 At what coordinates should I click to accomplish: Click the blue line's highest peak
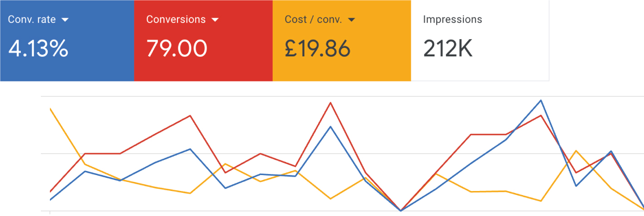click(x=541, y=100)
